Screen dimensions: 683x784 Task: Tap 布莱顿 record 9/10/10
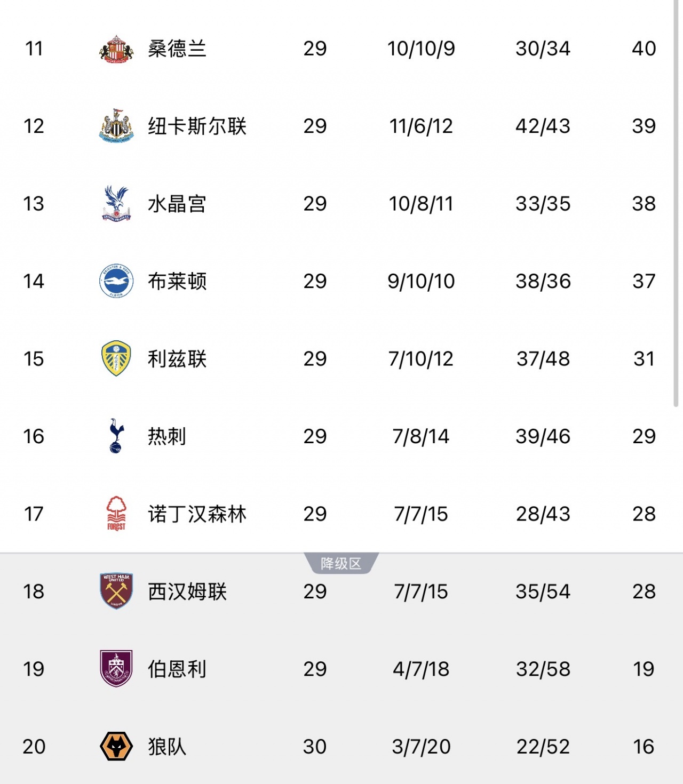(x=421, y=281)
